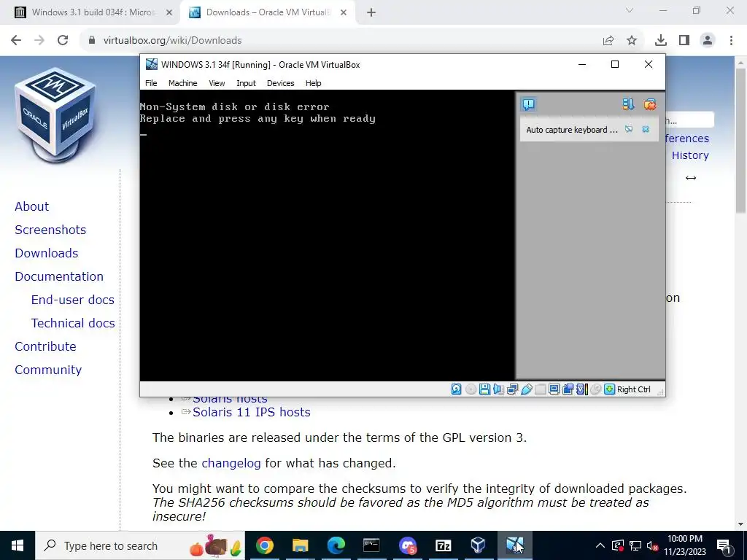Open Microsoft Edge from the taskbar
This screenshot has height=560, width=747.
tap(336, 545)
